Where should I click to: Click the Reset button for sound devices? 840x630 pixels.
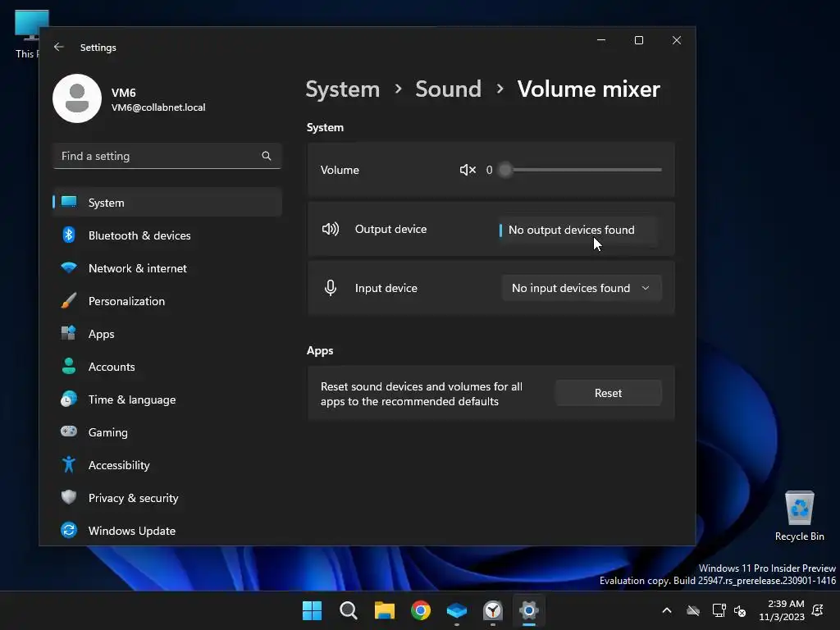[x=608, y=393]
